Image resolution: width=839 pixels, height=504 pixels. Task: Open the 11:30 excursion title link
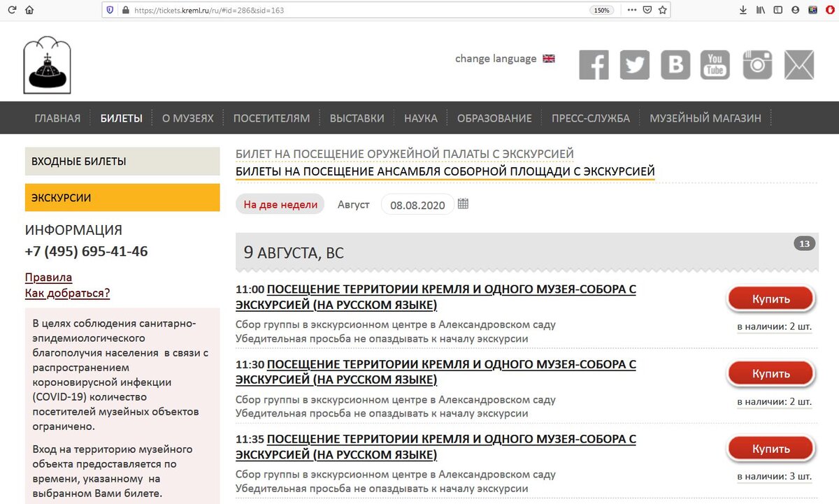coord(436,372)
